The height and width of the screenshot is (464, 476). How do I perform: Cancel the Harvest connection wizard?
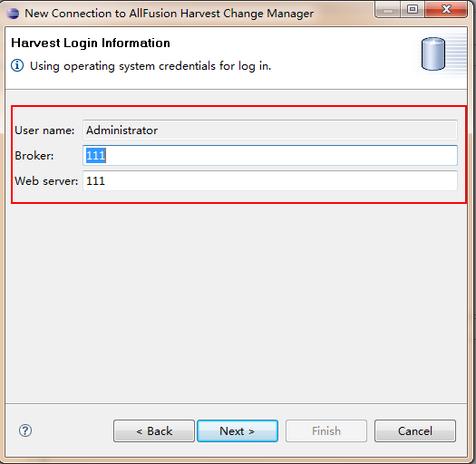[415, 431]
